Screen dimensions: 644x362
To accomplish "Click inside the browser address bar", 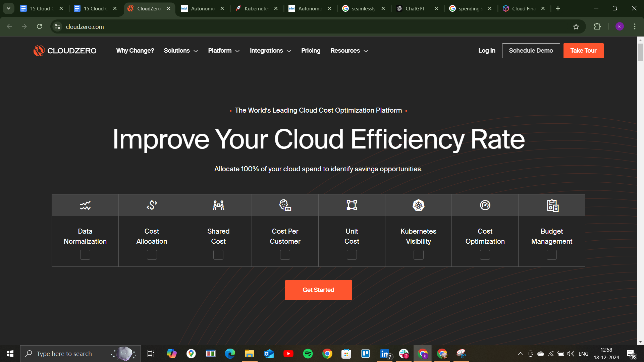I will click(x=201, y=26).
